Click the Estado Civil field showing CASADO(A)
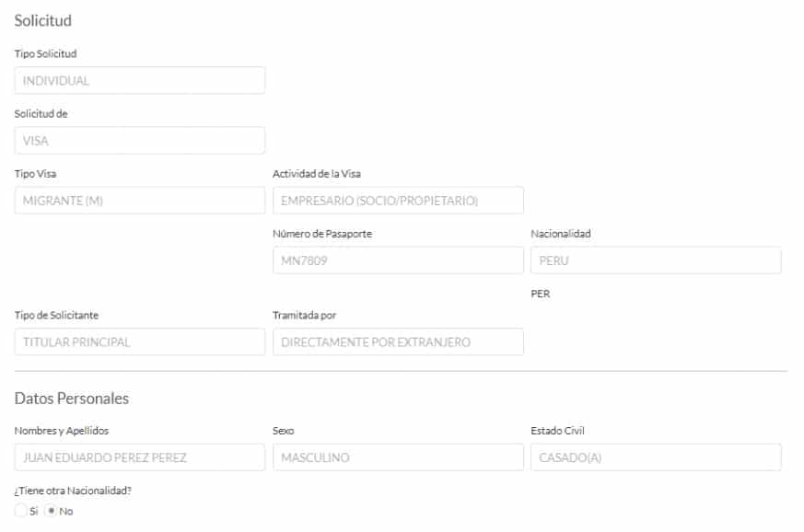 click(656, 457)
